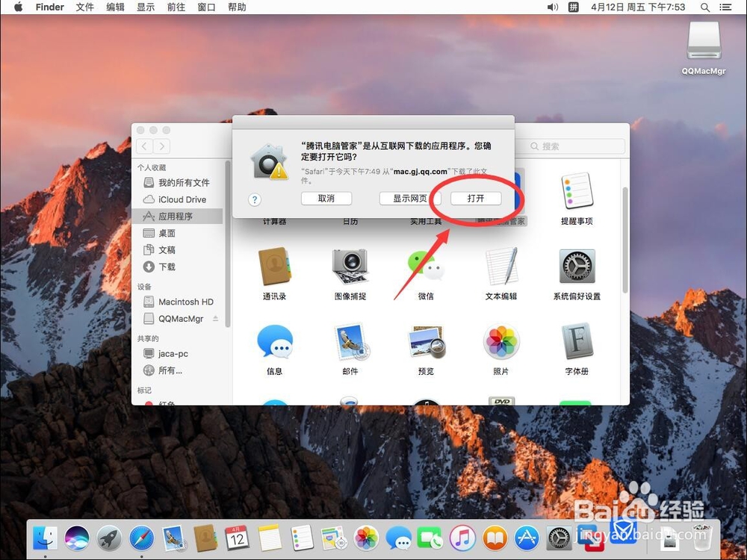The width and height of the screenshot is (747, 560).
Task: Select the 信息 app icon in Finder
Action: (x=274, y=341)
